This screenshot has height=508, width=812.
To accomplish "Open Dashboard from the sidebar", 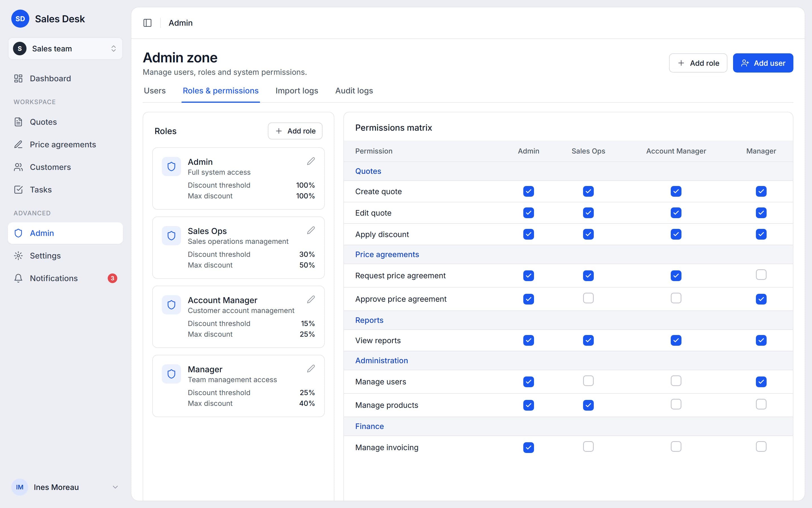I will pos(65,78).
